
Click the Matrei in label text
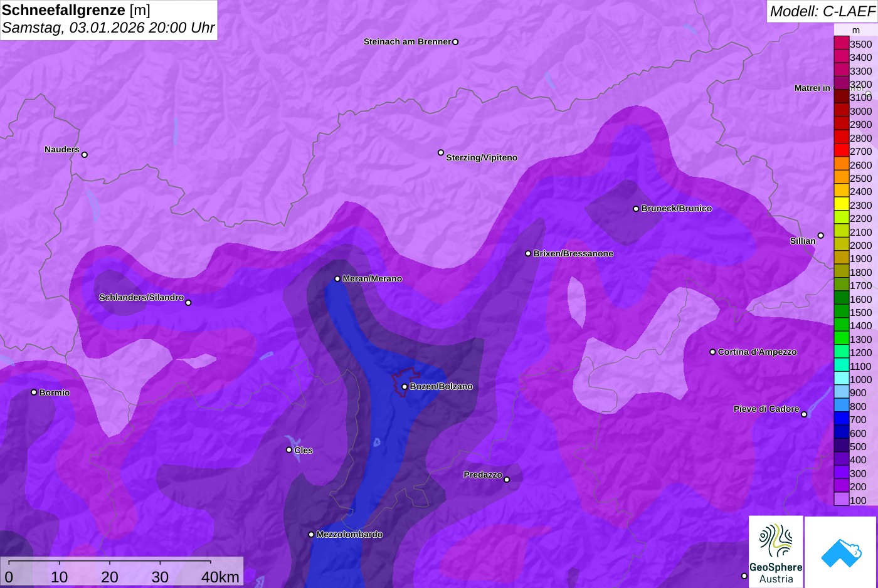(812, 88)
